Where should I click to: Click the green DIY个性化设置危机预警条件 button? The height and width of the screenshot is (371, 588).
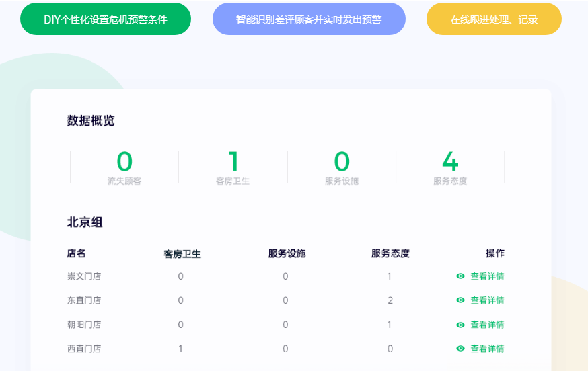pyautogui.click(x=106, y=19)
